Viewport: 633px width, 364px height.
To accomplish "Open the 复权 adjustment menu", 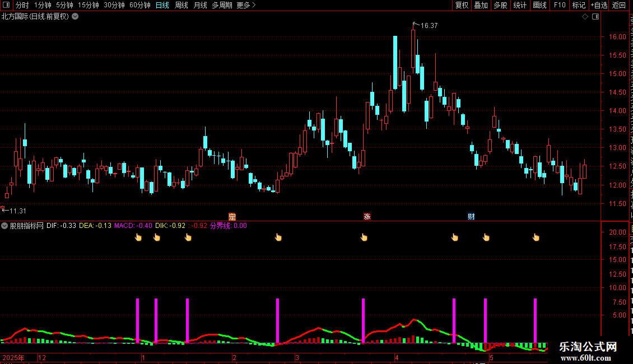I will click(462, 5).
